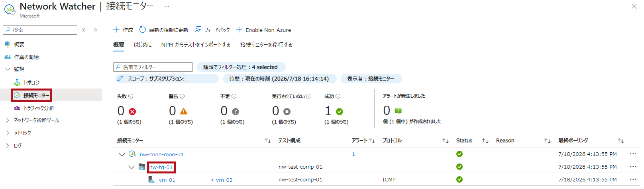Sort by the 接続モニター column
This screenshot has width=644, height=189.
268,141
